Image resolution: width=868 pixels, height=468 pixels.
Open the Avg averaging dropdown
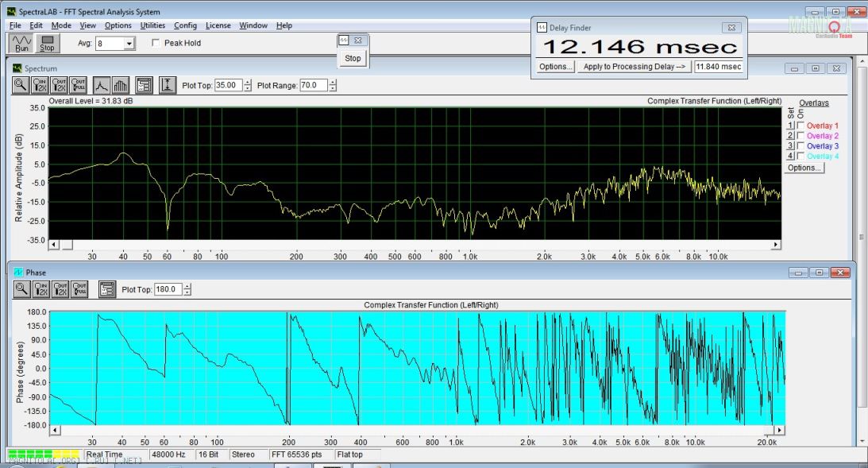[x=129, y=43]
